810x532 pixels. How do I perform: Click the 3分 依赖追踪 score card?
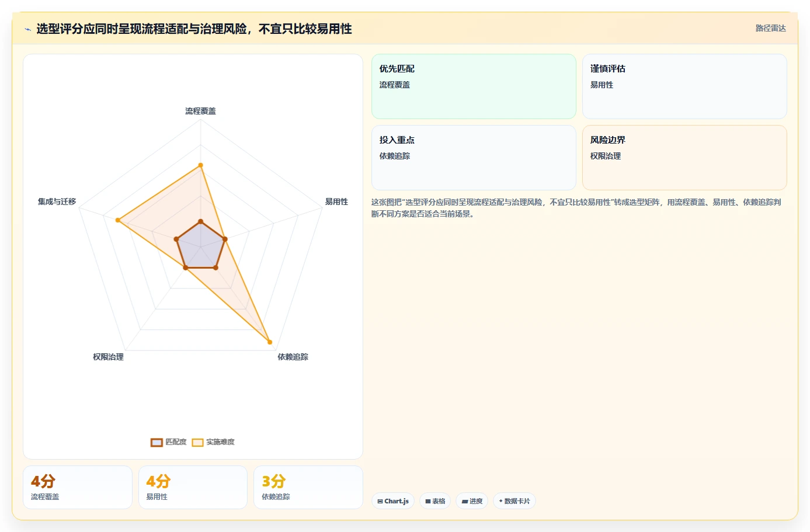click(308, 487)
